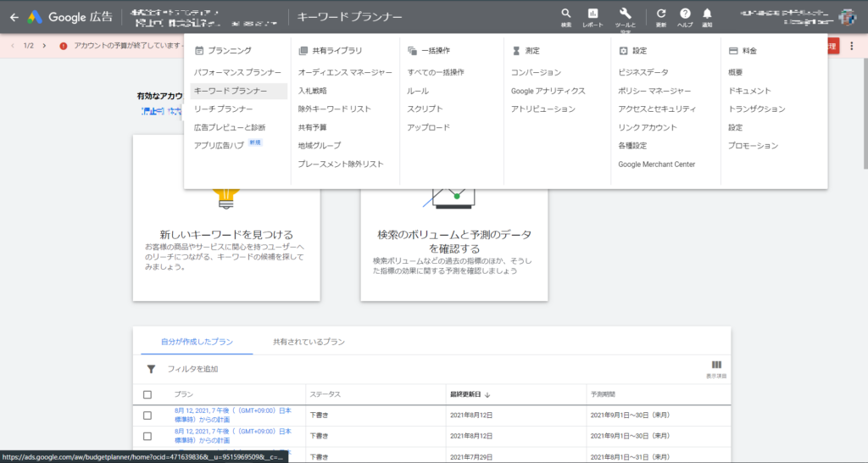Open ビジネスデータ menu item
This screenshot has height=463, width=868.
pos(643,73)
